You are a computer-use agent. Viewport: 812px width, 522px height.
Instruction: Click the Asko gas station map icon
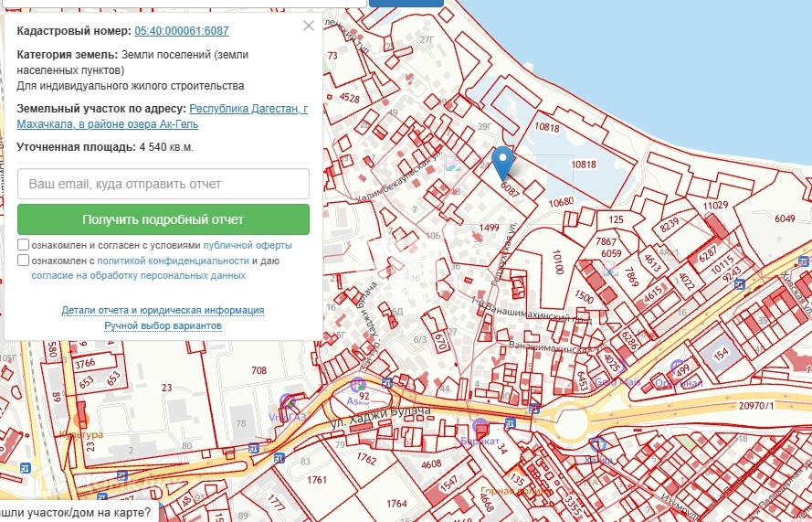pyautogui.click(x=357, y=387)
